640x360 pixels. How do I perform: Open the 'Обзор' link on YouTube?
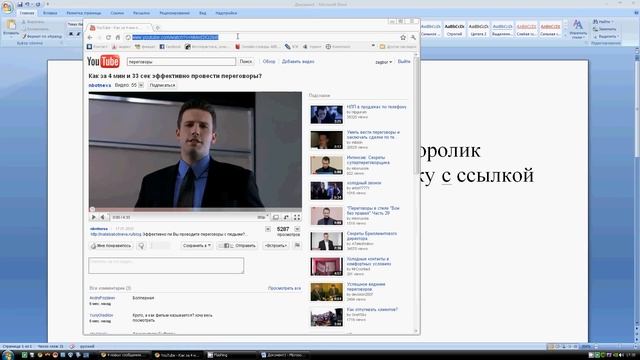click(x=269, y=62)
